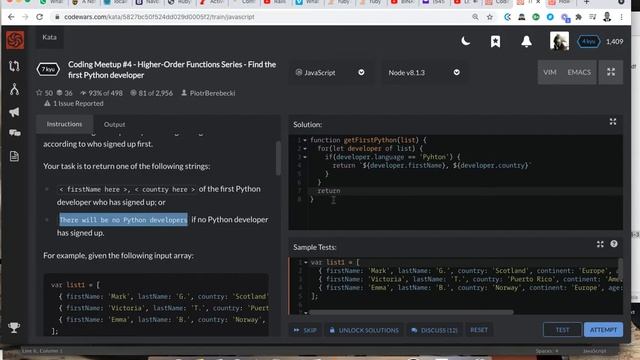
Task: Click the 1,409 honor score
Action: [x=614, y=41]
